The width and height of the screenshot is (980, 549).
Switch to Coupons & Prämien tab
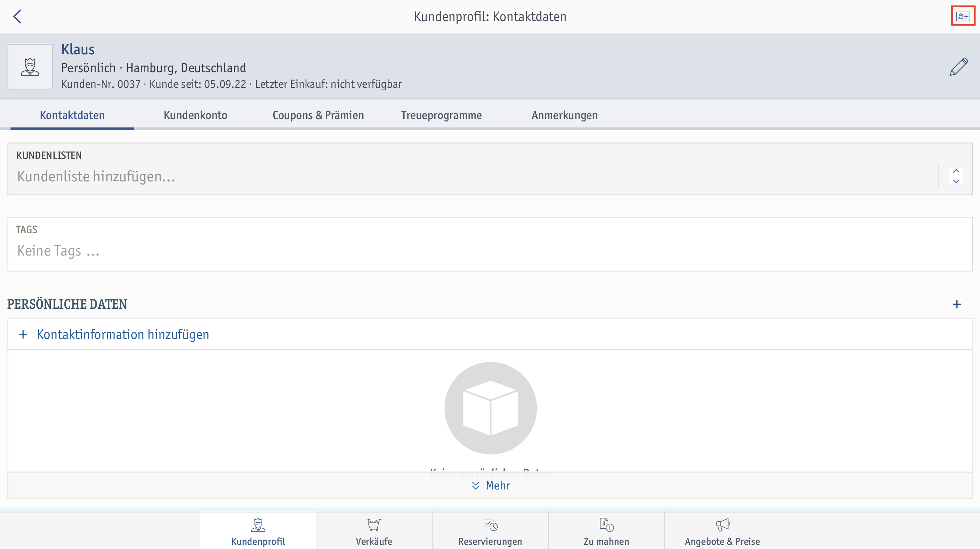(x=318, y=115)
